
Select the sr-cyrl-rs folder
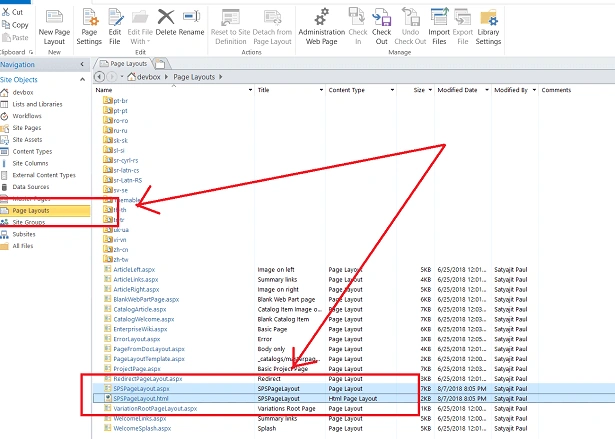click(x=126, y=160)
